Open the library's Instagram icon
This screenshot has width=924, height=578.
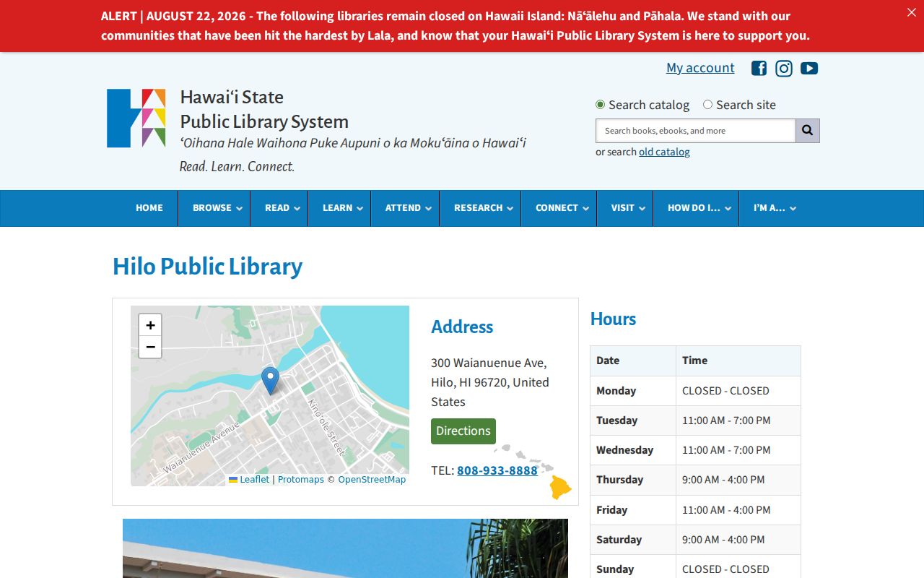pyautogui.click(x=784, y=68)
